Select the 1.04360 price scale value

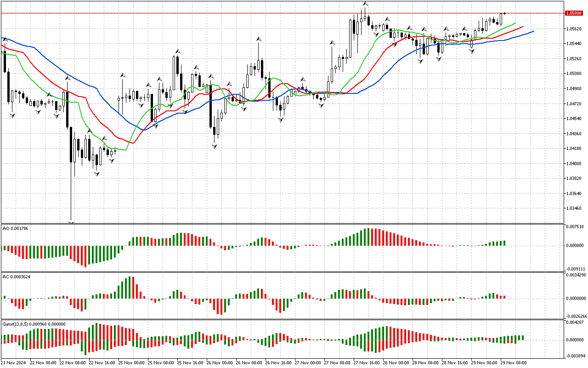pos(575,133)
